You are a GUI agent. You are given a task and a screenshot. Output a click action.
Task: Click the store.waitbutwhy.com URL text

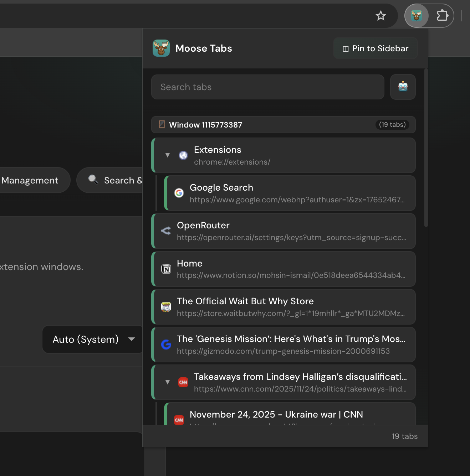(291, 314)
